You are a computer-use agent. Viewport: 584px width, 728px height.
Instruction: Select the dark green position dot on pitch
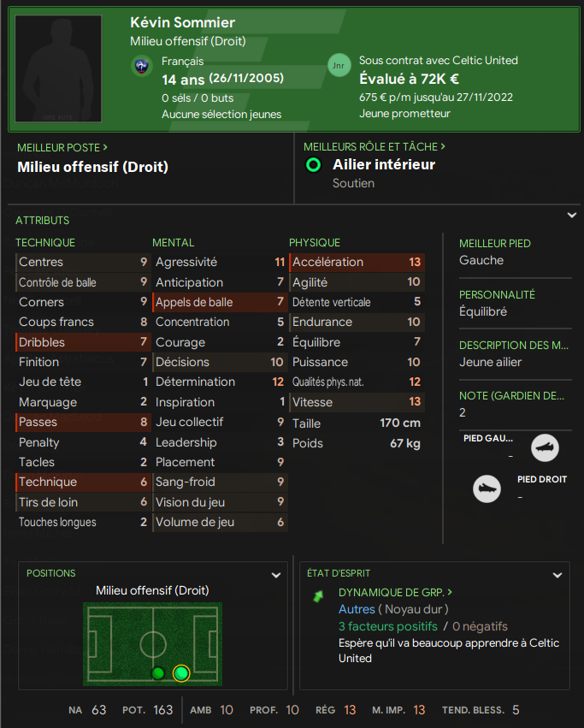pyautogui.click(x=158, y=673)
